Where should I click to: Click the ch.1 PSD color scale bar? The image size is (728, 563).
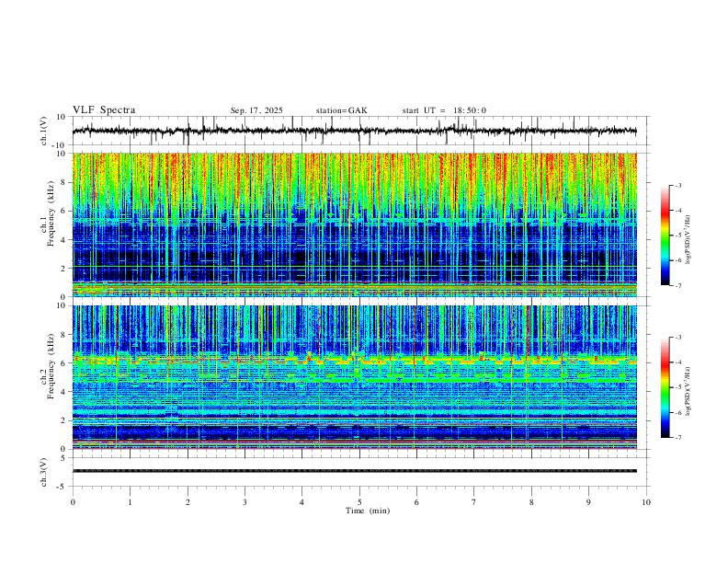click(x=665, y=236)
